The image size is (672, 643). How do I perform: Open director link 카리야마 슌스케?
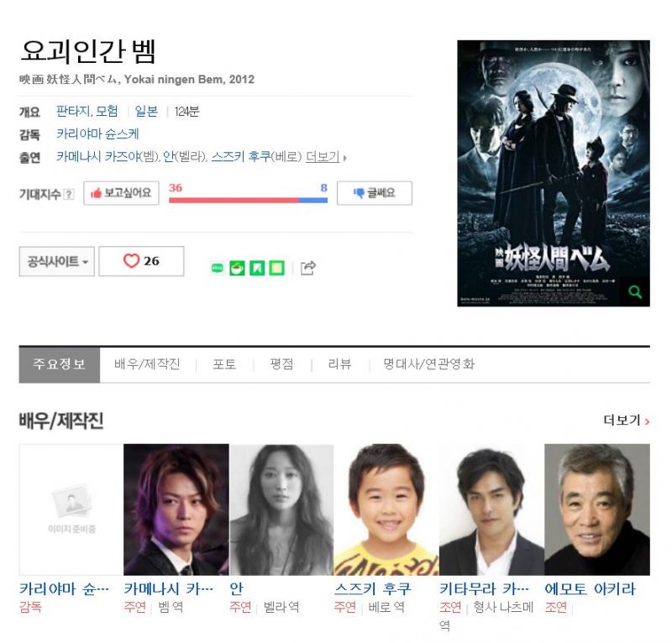pos(97,134)
